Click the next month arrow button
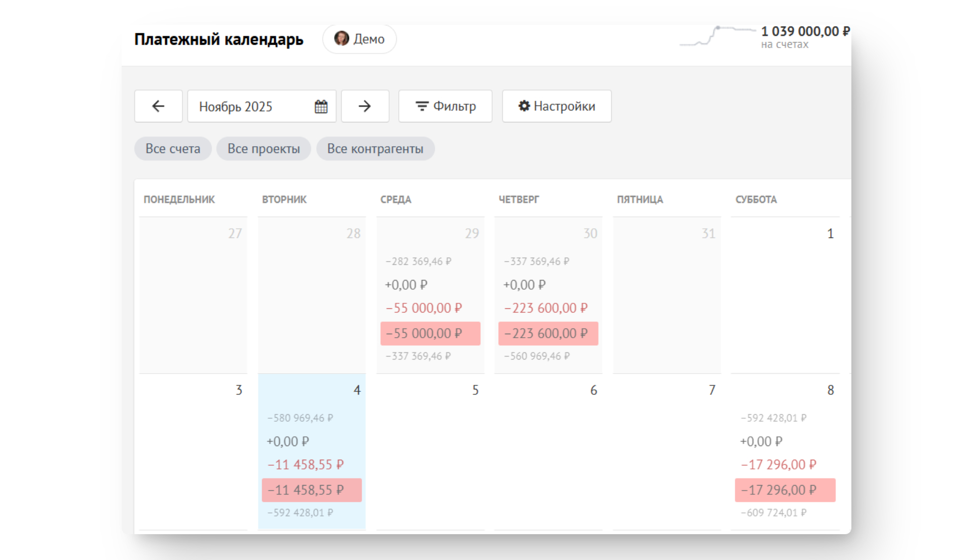This screenshot has height=560, width=973. pos(365,106)
